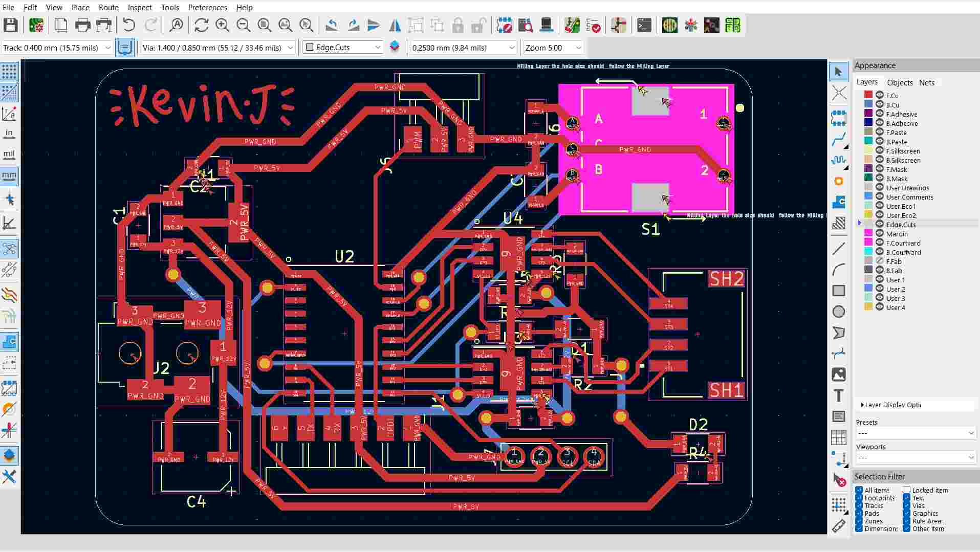The image size is (980, 552).
Task: Open the Find text tool
Action: click(177, 25)
